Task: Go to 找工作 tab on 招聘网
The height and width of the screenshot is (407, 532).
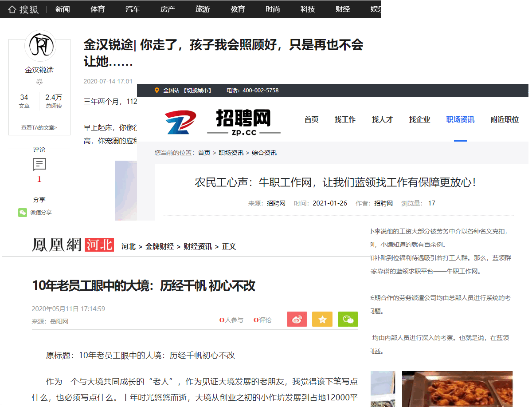Action: [345, 120]
